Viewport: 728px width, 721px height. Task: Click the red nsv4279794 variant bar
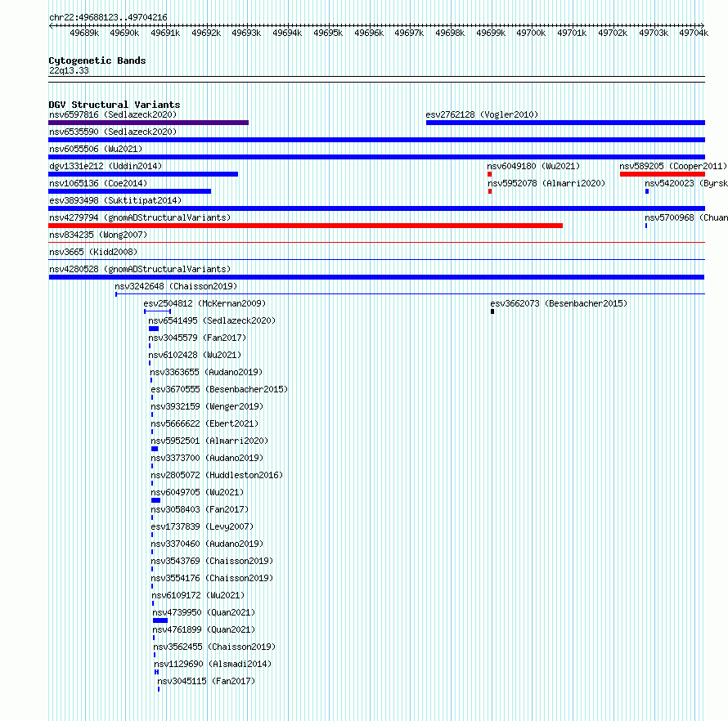[305, 226]
